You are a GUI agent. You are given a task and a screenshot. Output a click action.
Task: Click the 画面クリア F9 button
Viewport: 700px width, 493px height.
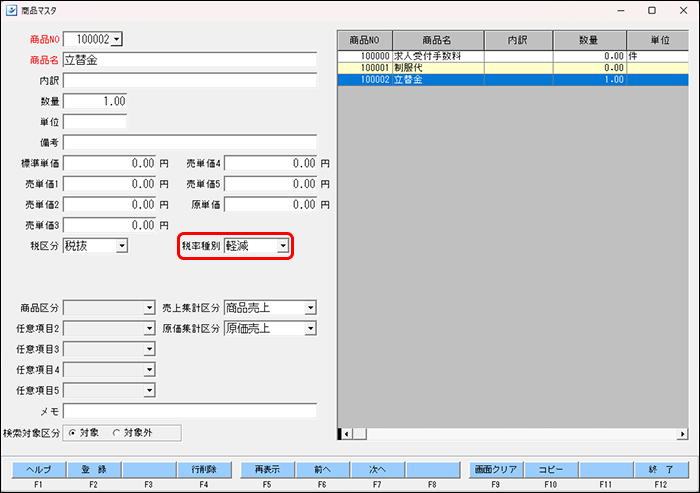[496, 470]
